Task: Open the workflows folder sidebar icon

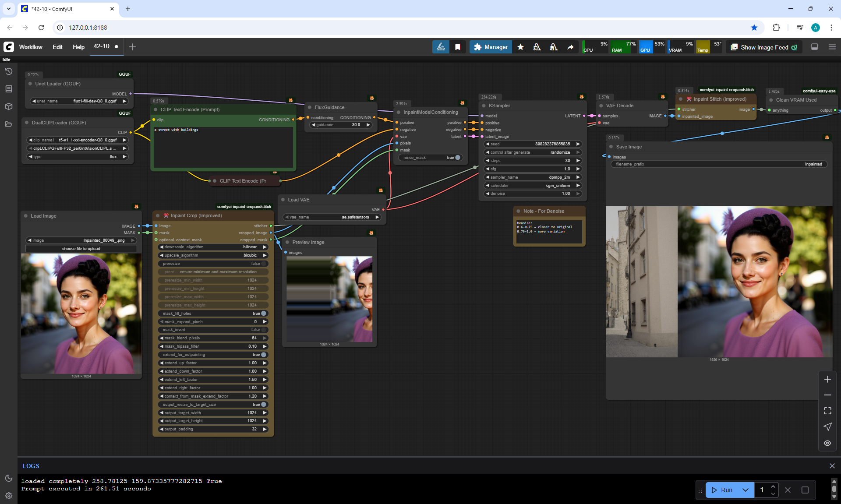Action: (x=8, y=124)
